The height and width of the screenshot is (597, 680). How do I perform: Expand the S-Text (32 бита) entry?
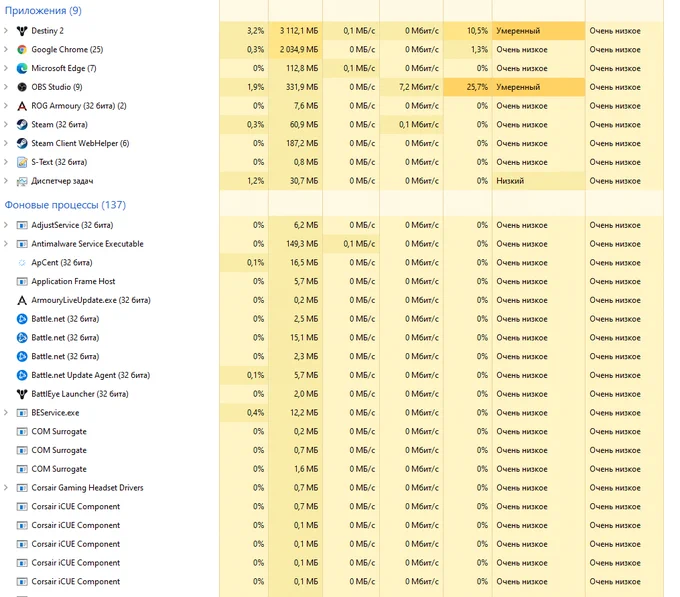coord(6,162)
